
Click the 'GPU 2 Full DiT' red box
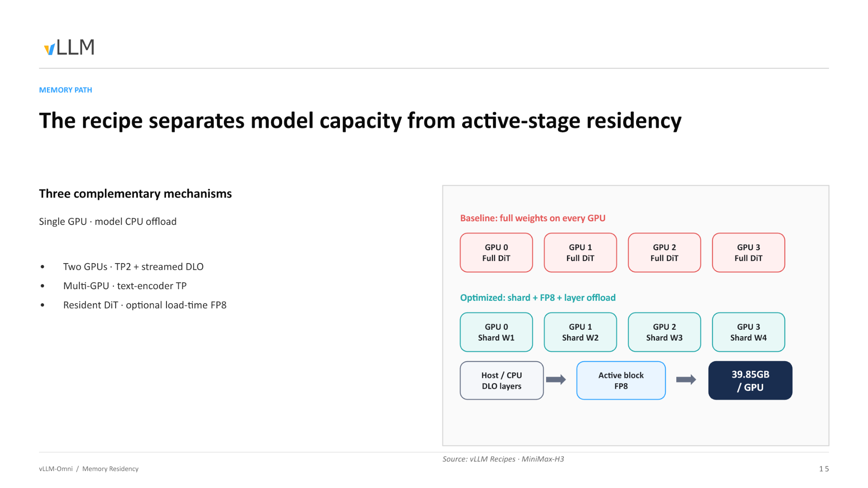(x=664, y=253)
